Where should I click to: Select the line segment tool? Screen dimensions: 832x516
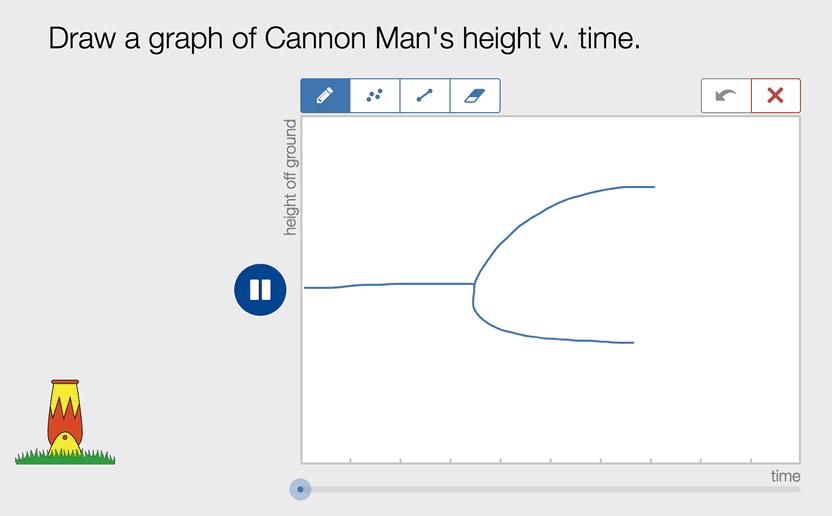click(425, 96)
